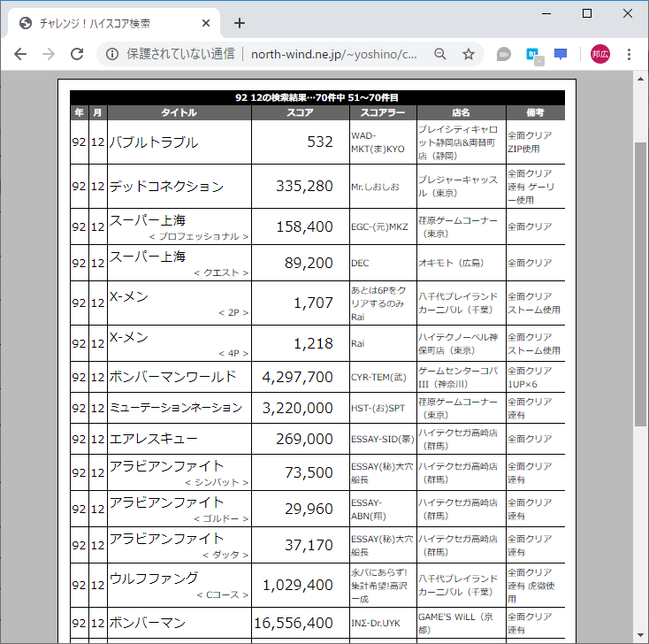
Task: Select the チャレンジ！ハイスコア検索 tab
Action: (111, 23)
